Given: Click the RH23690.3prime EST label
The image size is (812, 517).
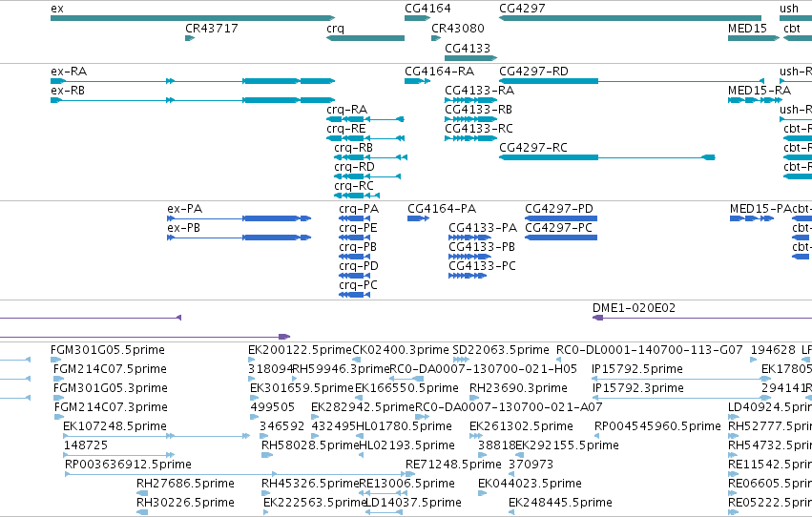Looking at the screenshot, I should tap(518, 388).
